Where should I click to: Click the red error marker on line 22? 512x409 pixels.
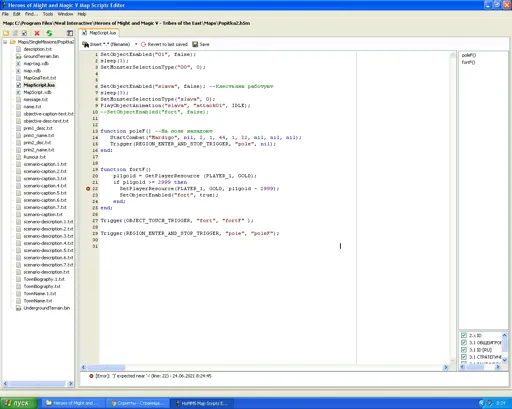88,189
